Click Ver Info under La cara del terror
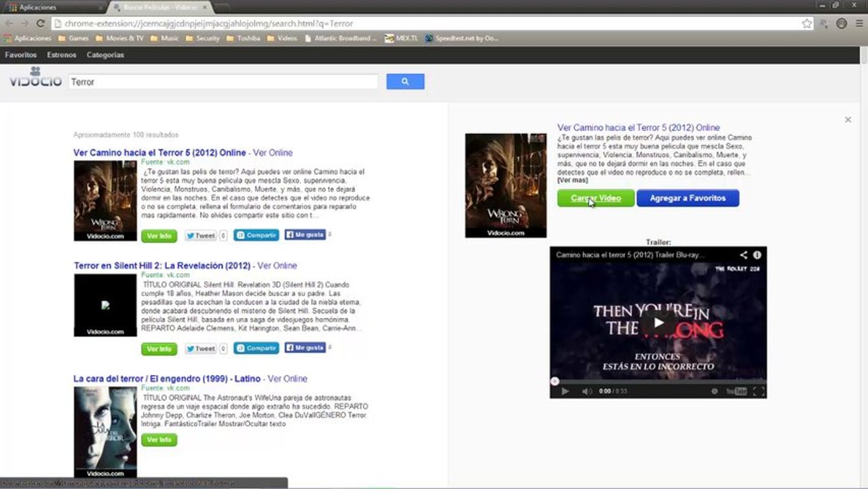 coord(159,440)
